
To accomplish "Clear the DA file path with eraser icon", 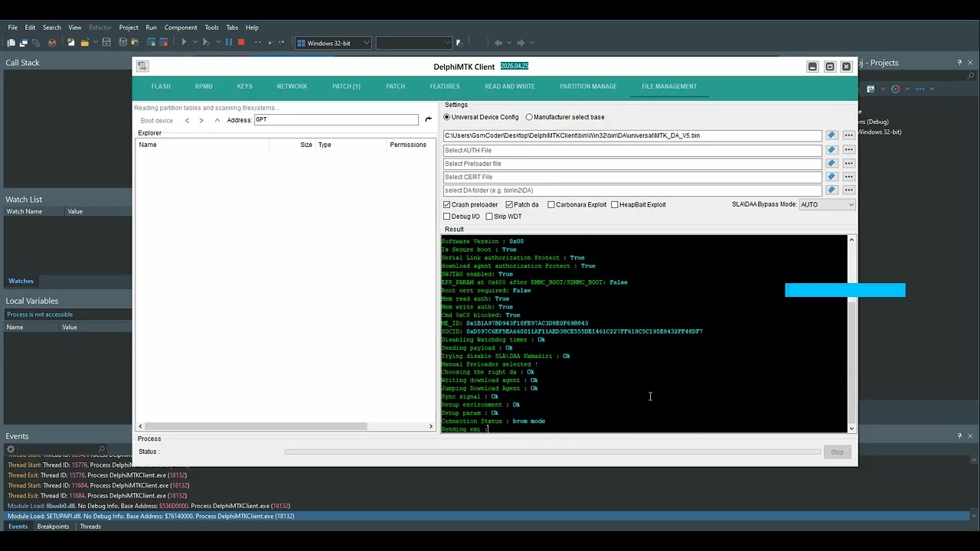I will click(x=831, y=135).
